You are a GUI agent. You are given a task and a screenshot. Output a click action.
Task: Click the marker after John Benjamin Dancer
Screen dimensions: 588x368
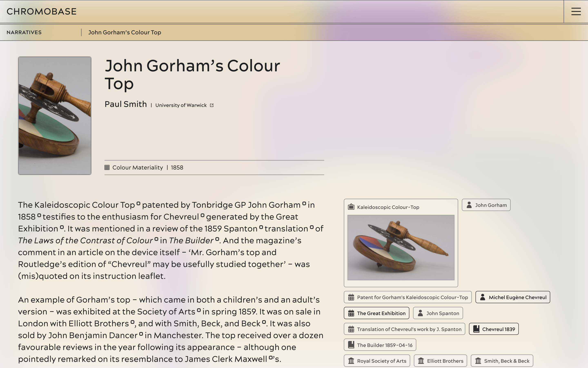pos(141,334)
